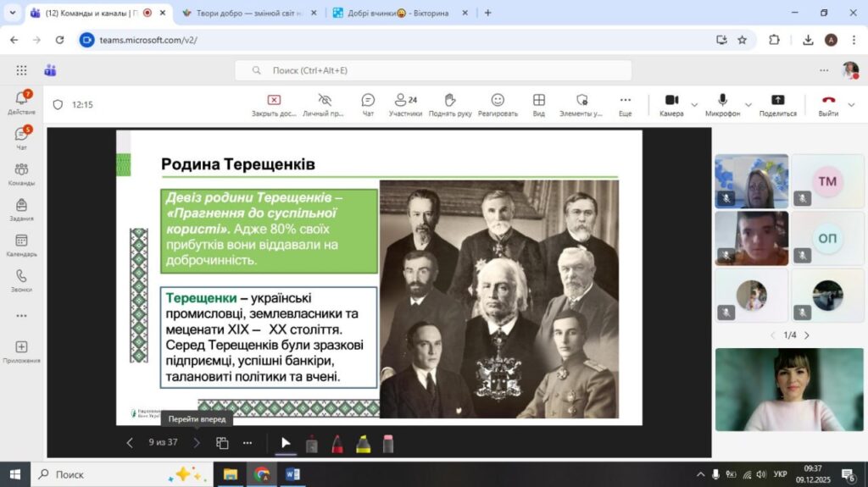Image resolution: width=868 pixels, height=487 pixels.
Task: Select the yellow highlighter tool
Action: [363, 443]
